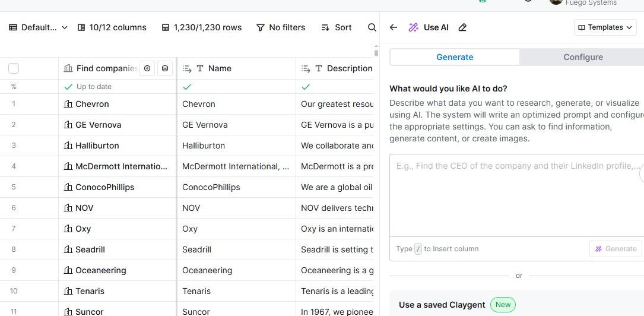644x316 pixels.
Task: Click the ConocoPhillips cell in Name column
Action: [x=236, y=187]
